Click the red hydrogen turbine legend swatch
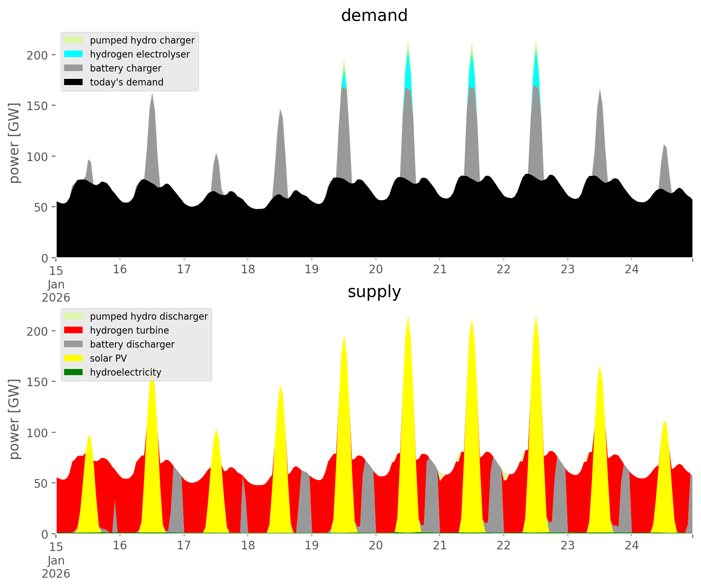The image size is (701, 588). pos(74,330)
